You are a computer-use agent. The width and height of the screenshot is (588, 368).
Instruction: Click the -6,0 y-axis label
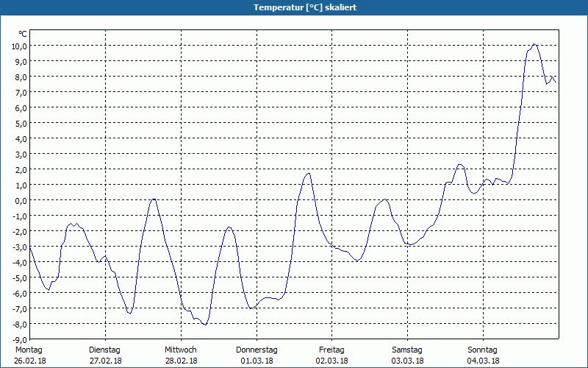[x=20, y=293]
